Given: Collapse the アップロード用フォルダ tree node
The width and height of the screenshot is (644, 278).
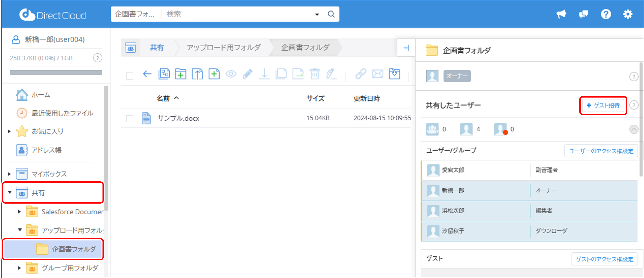Looking at the screenshot, I should 20,230.
